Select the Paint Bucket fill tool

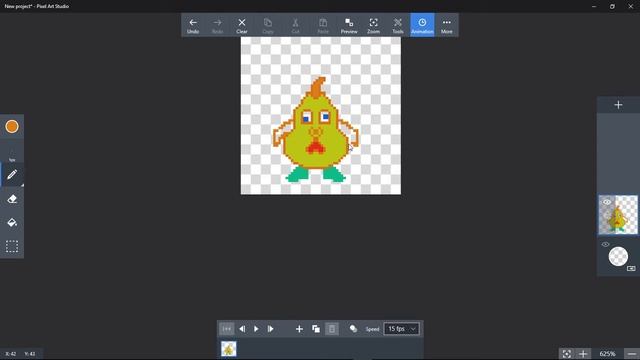pos(12,222)
